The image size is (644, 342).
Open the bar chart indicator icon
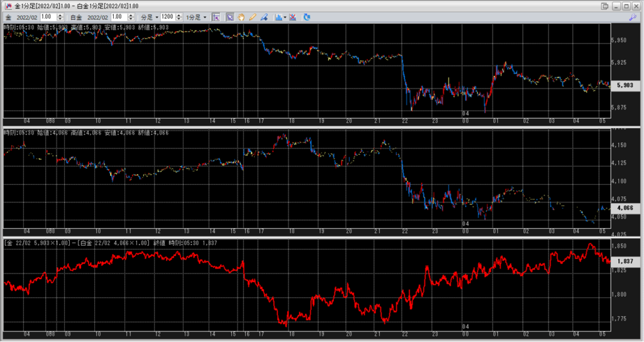[x=278, y=17]
